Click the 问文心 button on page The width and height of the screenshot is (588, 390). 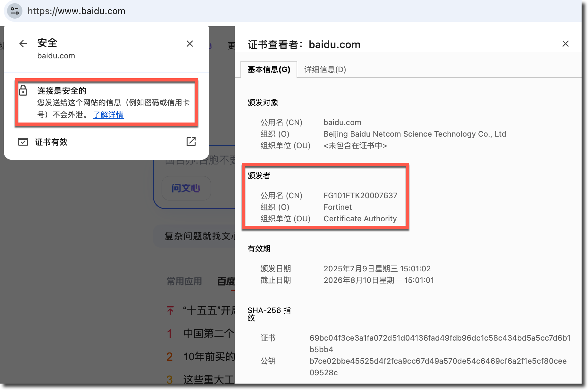pos(186,188)
